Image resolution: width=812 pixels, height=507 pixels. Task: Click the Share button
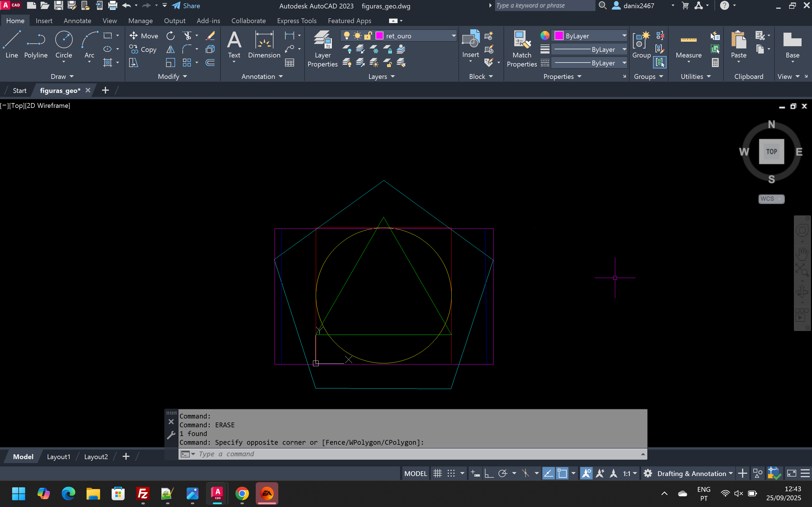tap(186, 6)
